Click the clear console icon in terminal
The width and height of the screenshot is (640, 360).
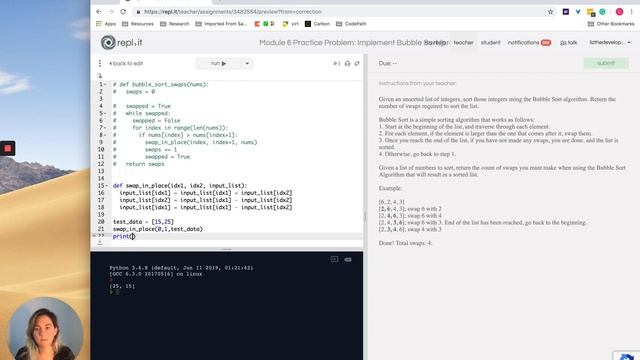[348, 259]
